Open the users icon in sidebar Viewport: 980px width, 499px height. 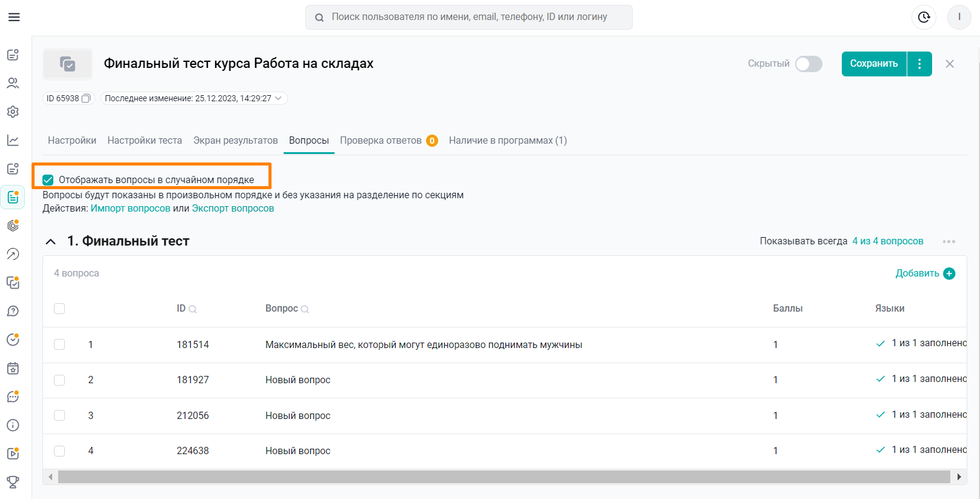(13, 83)
